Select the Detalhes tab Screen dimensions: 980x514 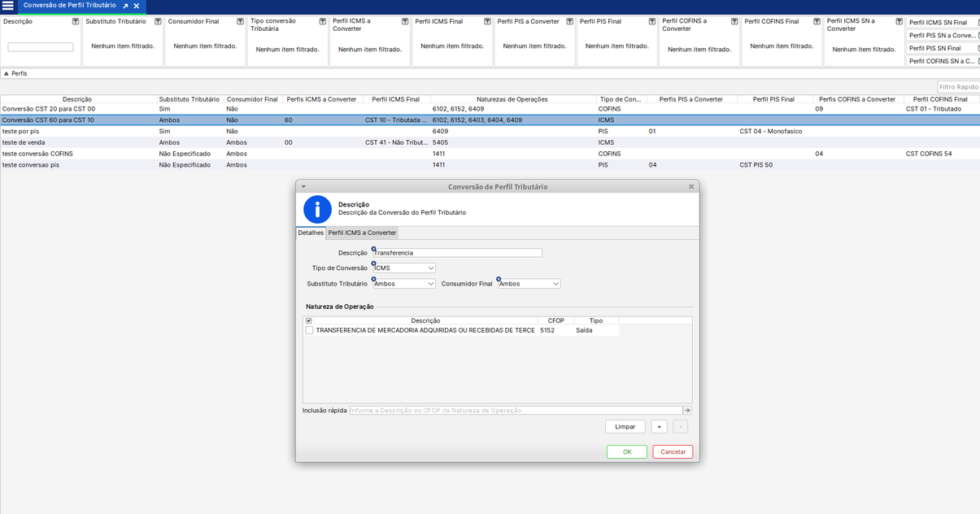click(x=311, y=233)
